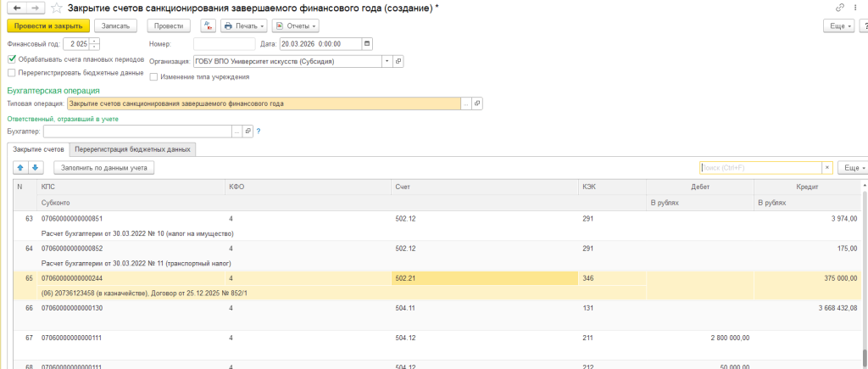Add document to favorites with star icon
This screenshot has width=868, height=369.
(56, 8)
